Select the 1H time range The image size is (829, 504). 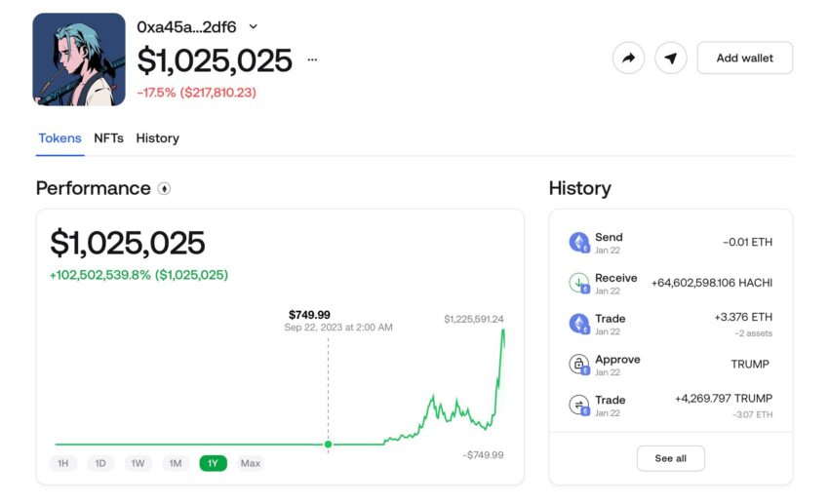[63, 463]
